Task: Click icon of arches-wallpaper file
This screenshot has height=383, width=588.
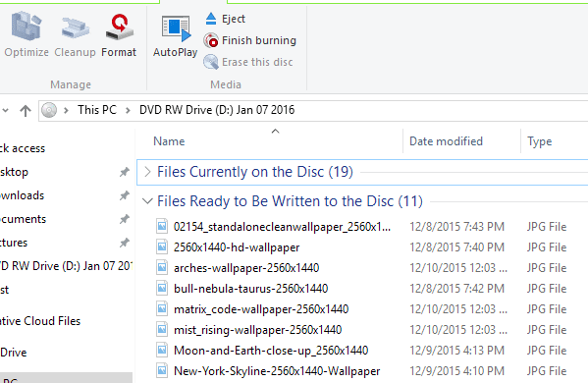Action: pos(162,267)
